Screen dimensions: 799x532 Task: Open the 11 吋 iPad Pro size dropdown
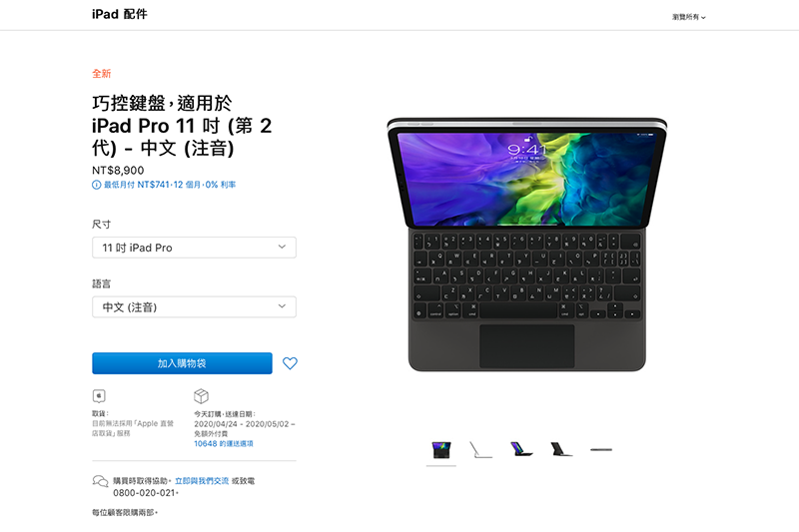[x=194, y=248]
